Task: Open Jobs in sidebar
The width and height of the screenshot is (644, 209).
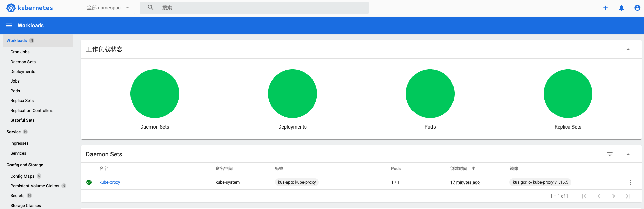Action: pos(15,81)
